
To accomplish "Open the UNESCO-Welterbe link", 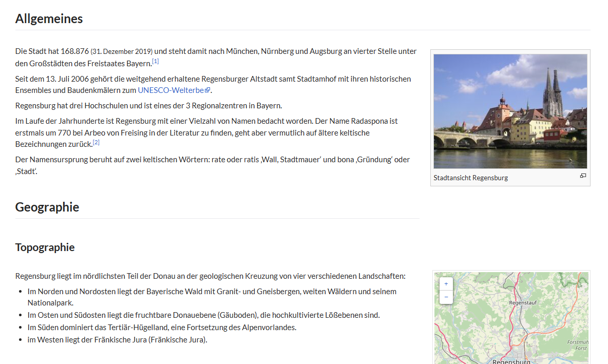I will pos(170,90).
